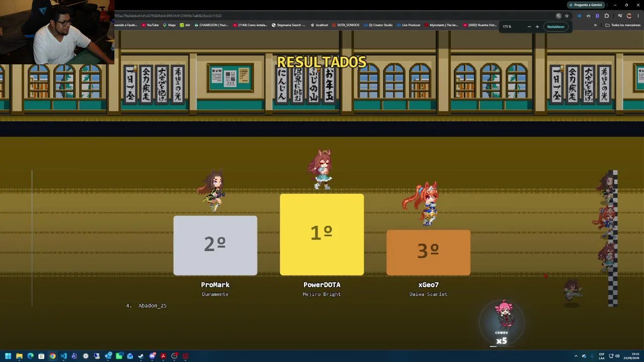Image resolution: width=644 pixels, height=362 pixels.
Task: Open the Extensions puzzle-piece menu
Action: 606,16
